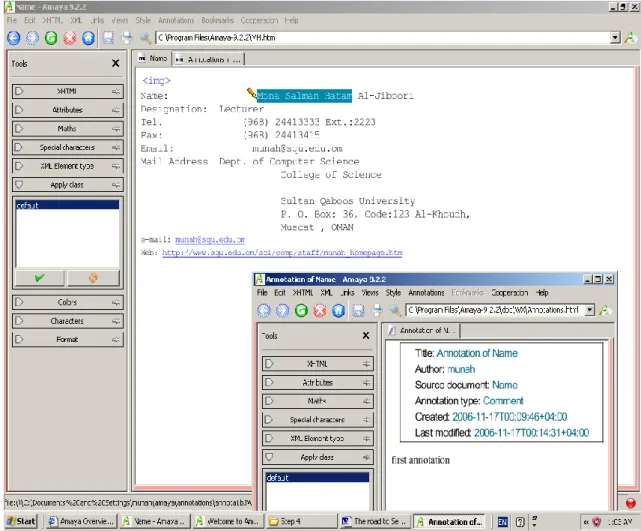Click language EN indicator in taskbar

click(x=502, y=522)
